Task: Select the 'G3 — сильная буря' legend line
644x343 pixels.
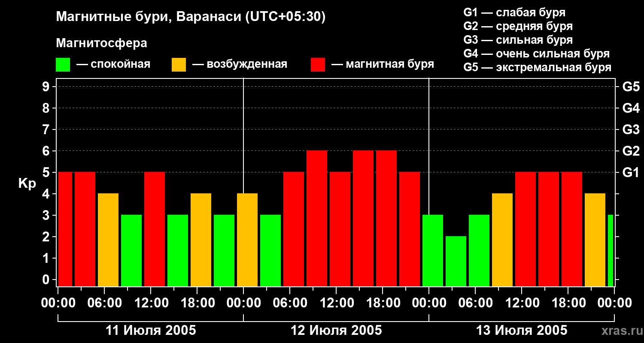Action: pyautogui.click(x=518, y=40)
